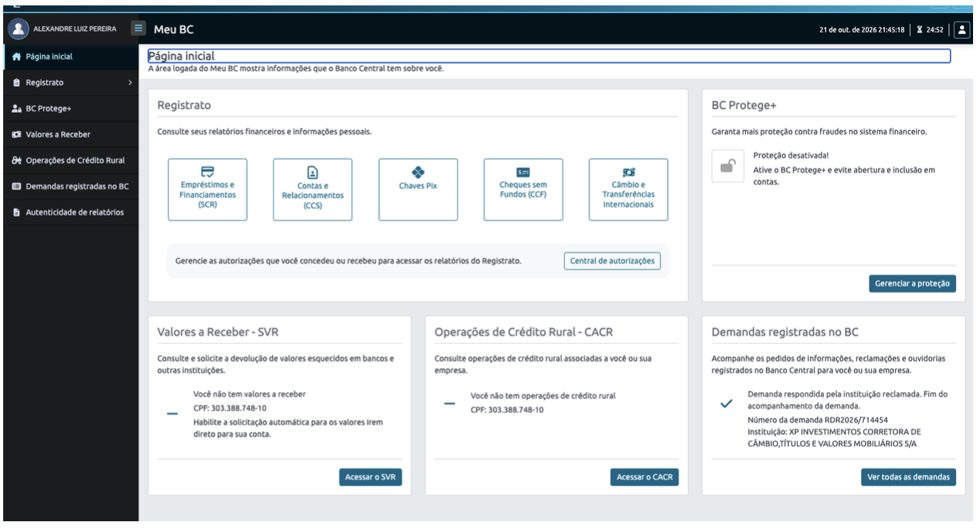Open Operações de Crédito Rural in sidebar
The height and width of the screenshot is (529, 980).
[x=71, y=161]
